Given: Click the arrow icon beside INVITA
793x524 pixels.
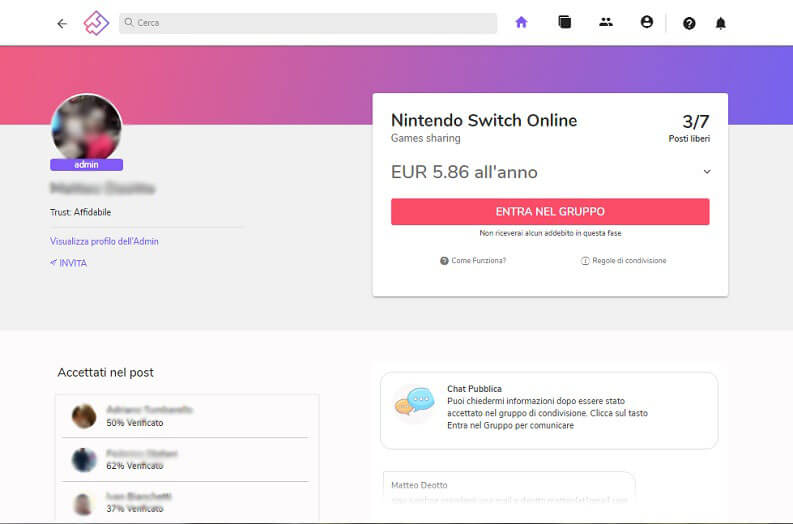Looking at the screenshot, I should tap(53, 262).
